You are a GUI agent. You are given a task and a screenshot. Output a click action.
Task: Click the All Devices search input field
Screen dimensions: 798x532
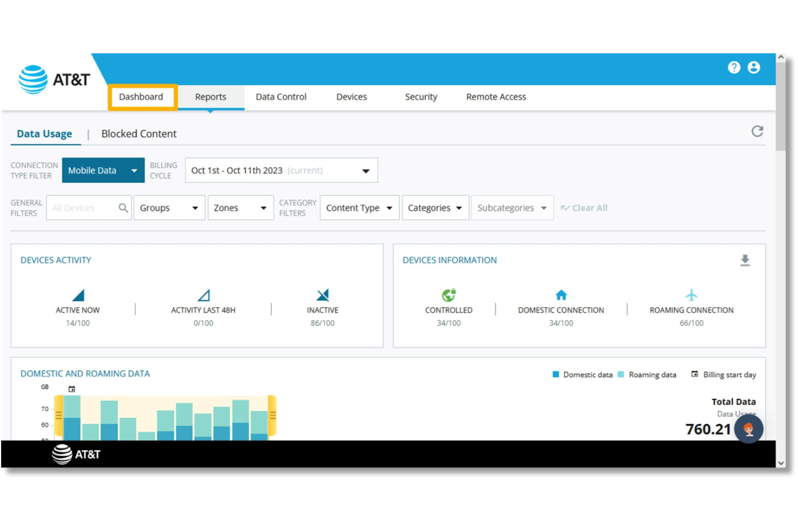point(81,208)
